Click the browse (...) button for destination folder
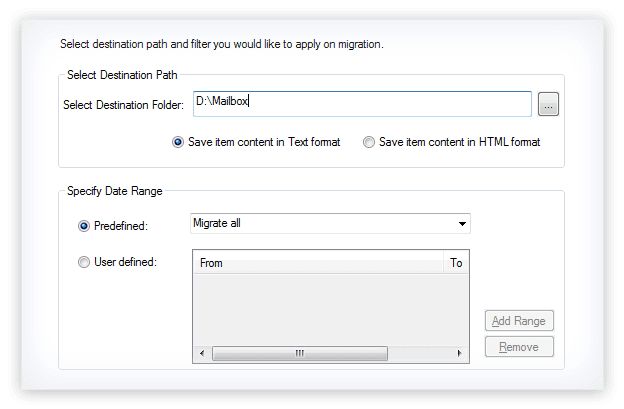 (548, 104)
